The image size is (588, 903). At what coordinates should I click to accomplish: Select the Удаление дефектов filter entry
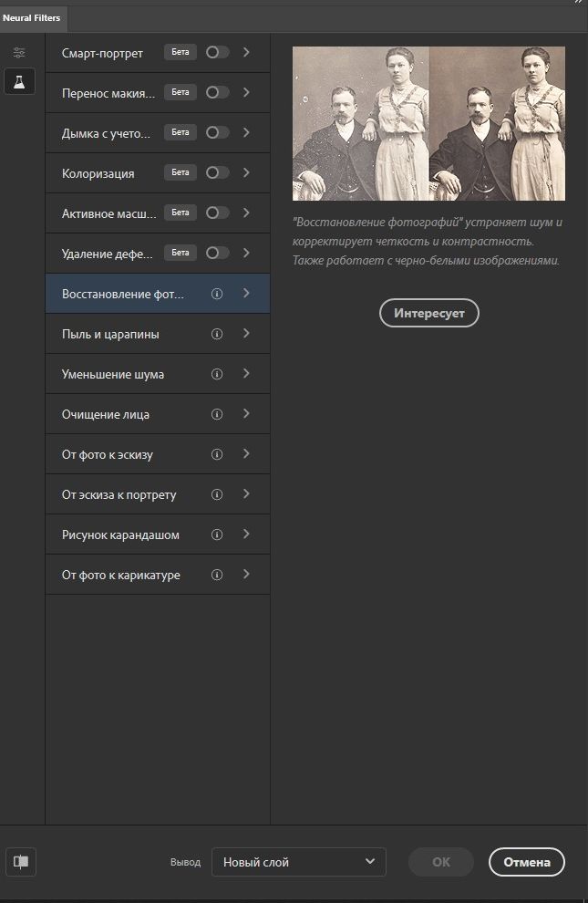tap(158, 254)
